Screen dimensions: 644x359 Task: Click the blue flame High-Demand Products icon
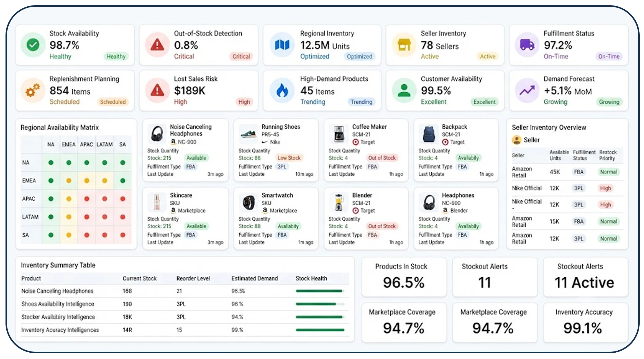(x=282, y=90)
